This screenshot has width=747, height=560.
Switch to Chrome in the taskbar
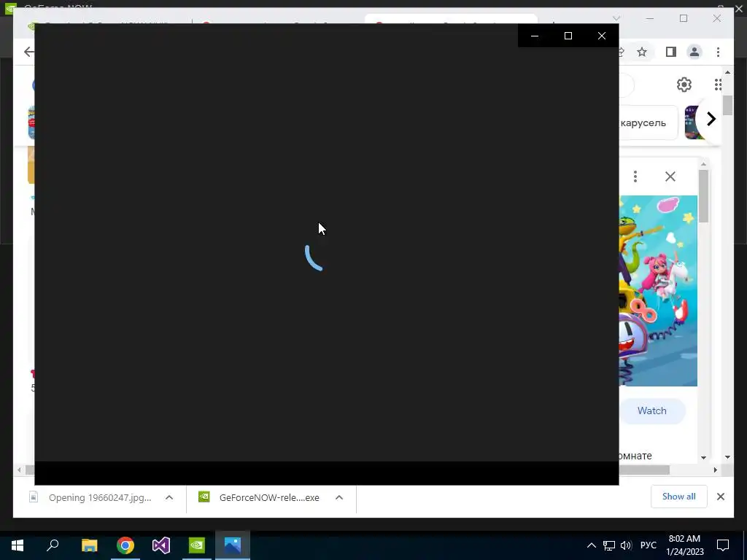(x=125, y=545)
